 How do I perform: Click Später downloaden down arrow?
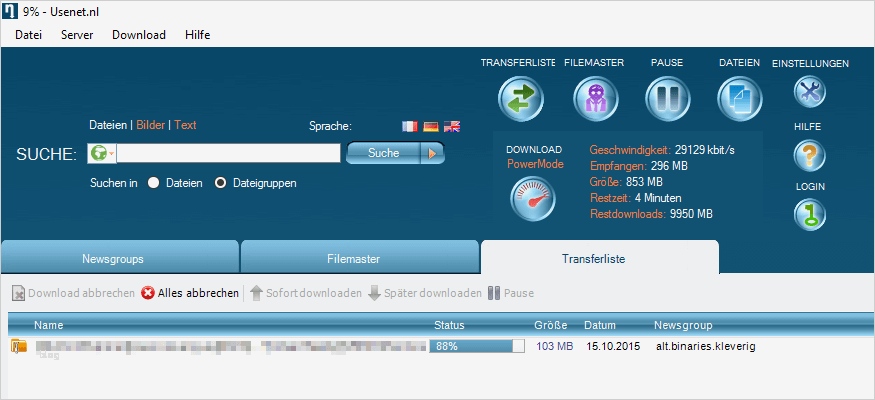click(x=425, y=293)
